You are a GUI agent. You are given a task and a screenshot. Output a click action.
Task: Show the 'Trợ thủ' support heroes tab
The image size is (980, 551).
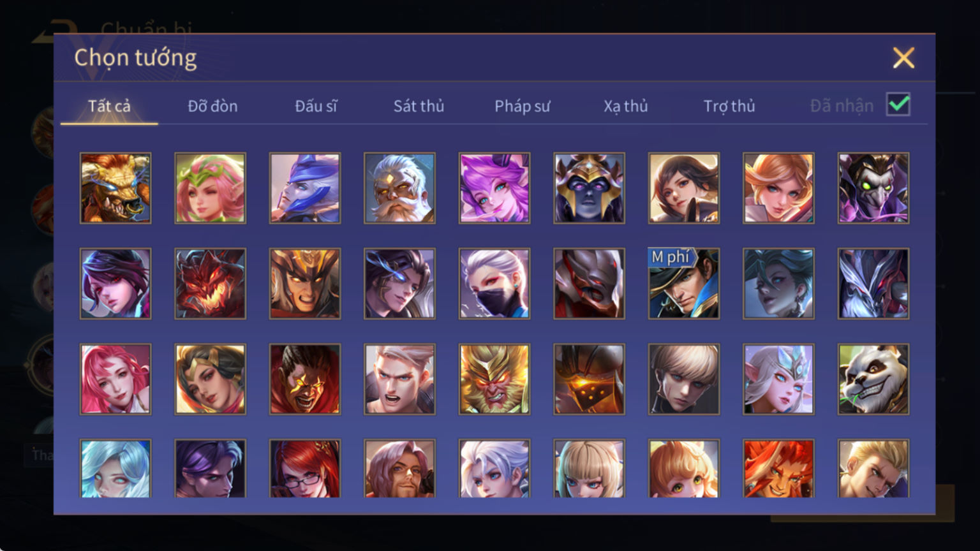point(729,106)
